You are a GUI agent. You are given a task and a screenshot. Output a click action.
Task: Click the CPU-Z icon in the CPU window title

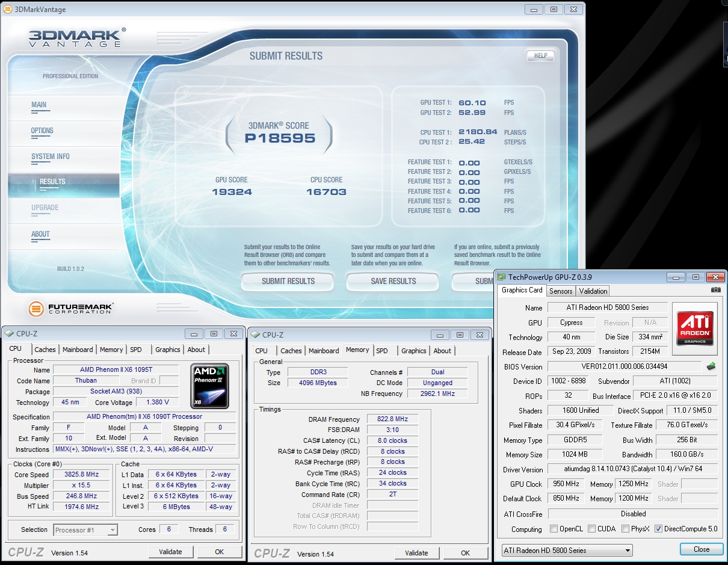coord(8,334)
